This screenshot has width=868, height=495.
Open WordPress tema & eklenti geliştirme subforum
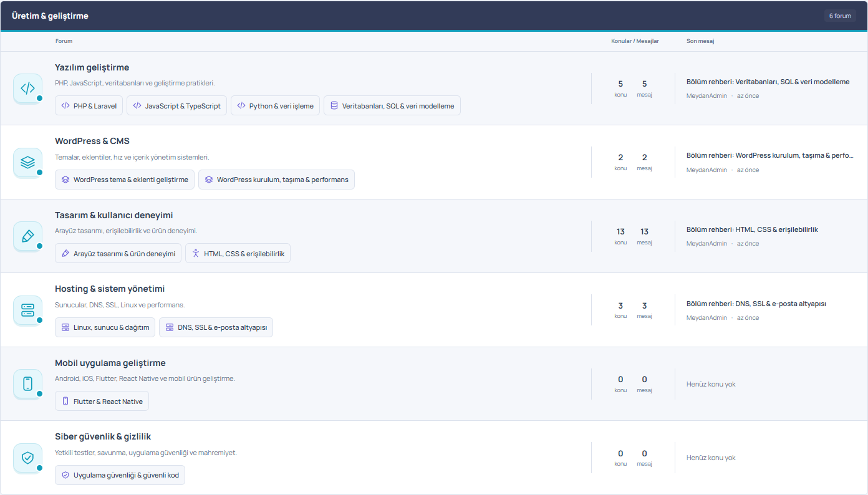(125, 180)
